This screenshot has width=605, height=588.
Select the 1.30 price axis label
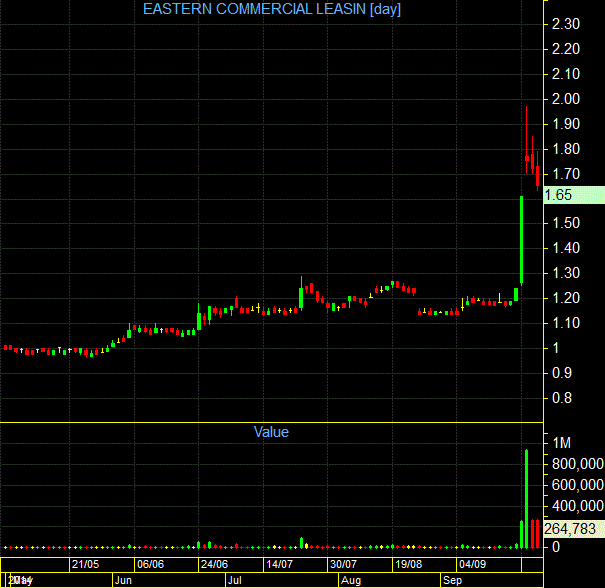coord(566,273)
